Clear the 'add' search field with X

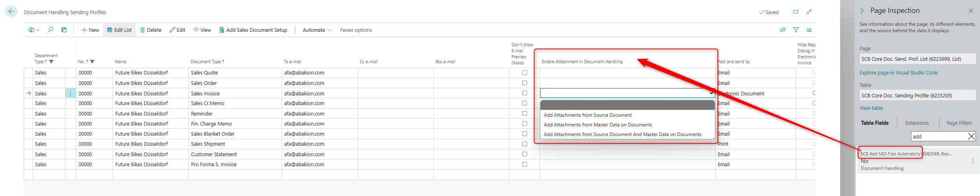click(971, 136)
